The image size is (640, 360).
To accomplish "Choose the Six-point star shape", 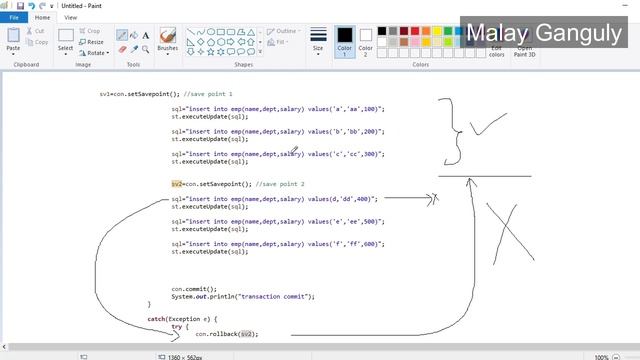I will point(221,52).
